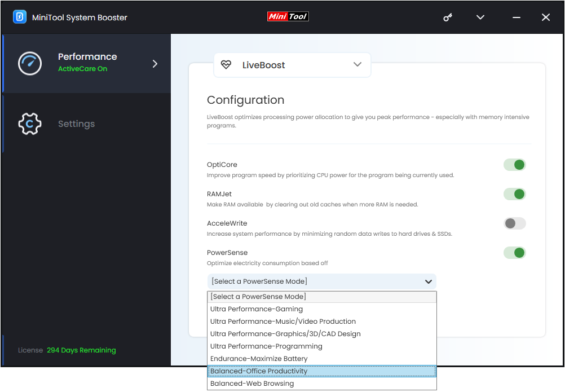This screenshot has height=392, width=565.
Task: Turn off the RAMJet switch
Action: [x=515, y=194]
